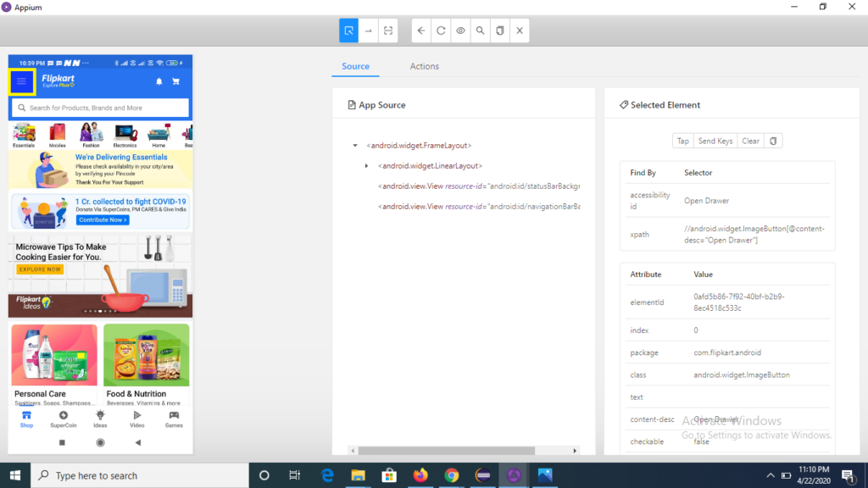Open the Personal Care card

tap(54, 364)
